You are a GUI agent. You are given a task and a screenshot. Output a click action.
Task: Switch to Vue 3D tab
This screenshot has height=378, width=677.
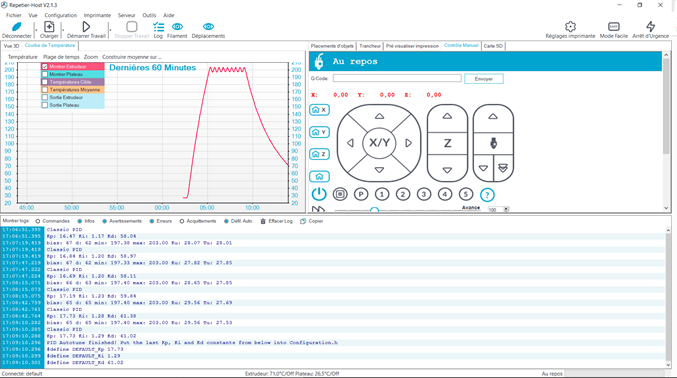(x=11, y=46)
